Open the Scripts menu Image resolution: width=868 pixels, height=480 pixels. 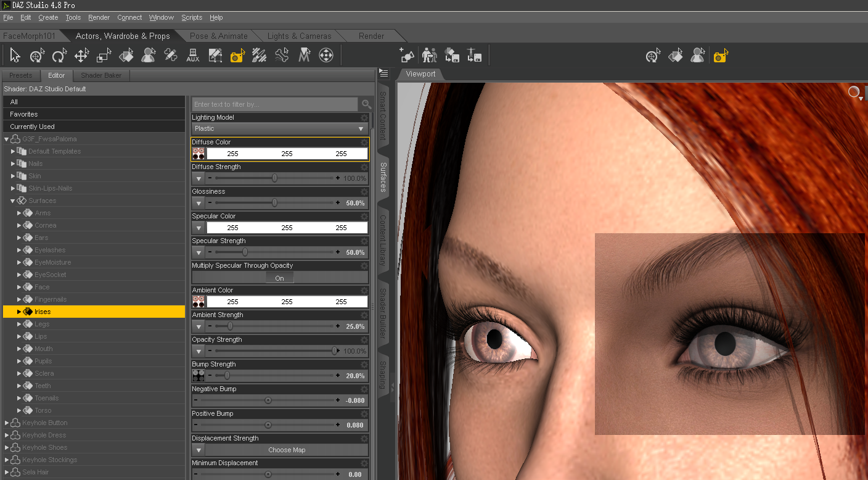point(192,17)
